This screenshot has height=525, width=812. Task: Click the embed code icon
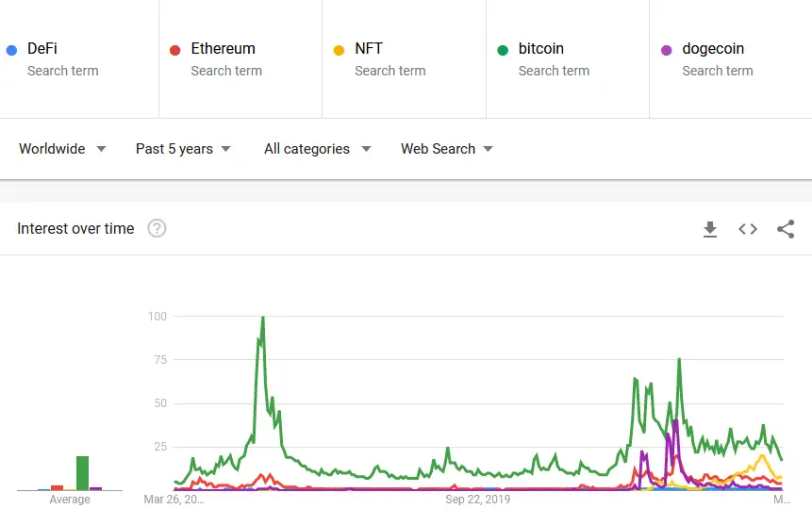coord(748,229)
